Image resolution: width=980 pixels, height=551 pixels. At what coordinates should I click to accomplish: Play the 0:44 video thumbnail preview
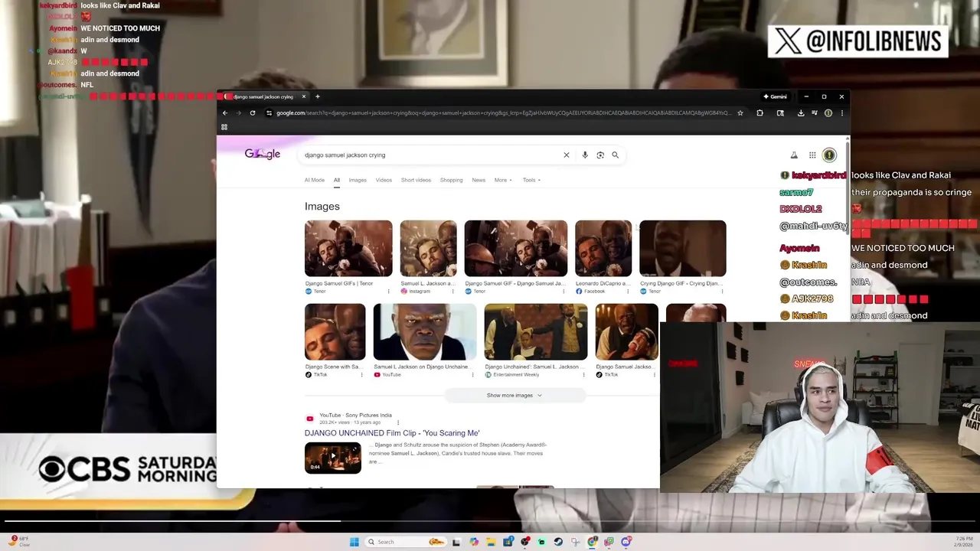[x=333, y=458]
